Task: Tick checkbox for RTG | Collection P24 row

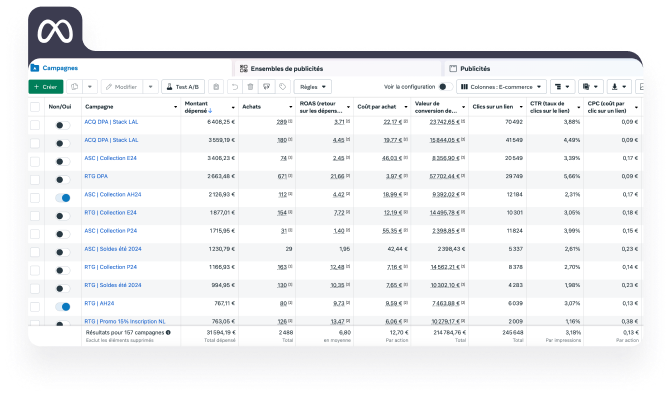Action: (35, 271)
